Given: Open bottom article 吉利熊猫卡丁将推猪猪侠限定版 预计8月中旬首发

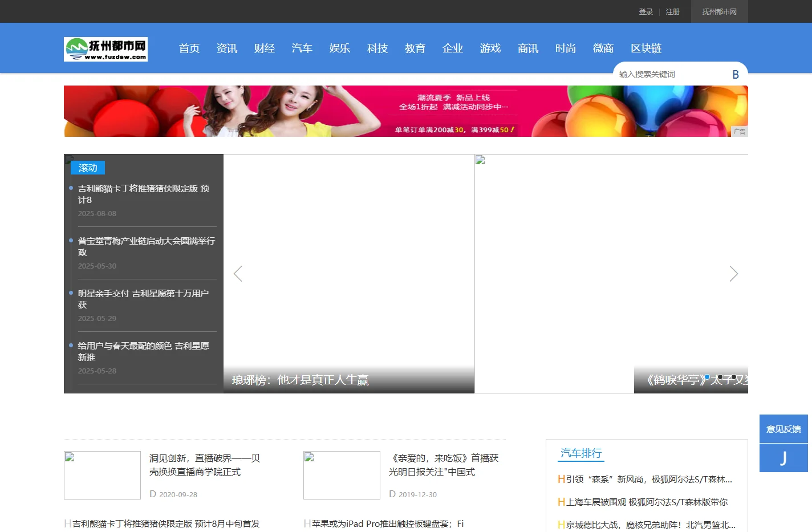Looking at the screenshot, I should [166, 523].
